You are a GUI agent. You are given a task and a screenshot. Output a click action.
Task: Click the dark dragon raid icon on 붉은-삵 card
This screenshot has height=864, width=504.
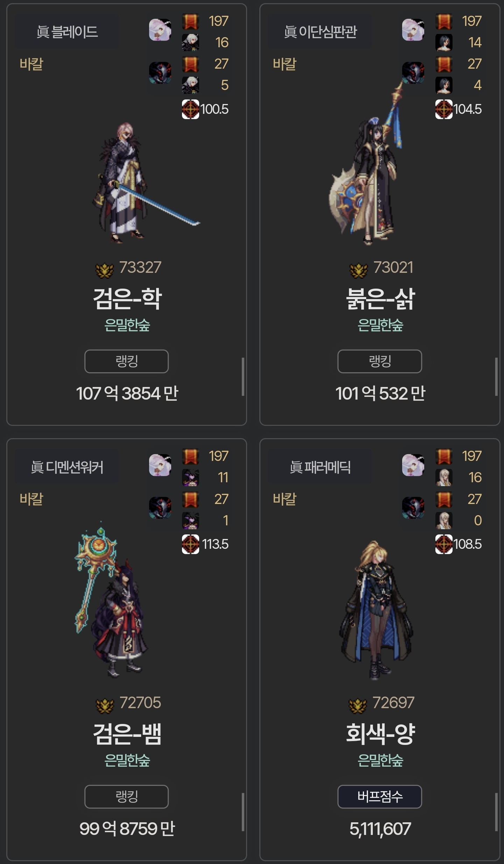point(413,73)
